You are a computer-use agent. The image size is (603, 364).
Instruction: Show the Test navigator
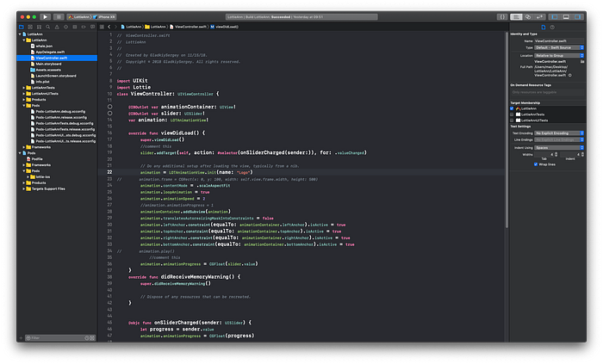(x=65, y=27)
